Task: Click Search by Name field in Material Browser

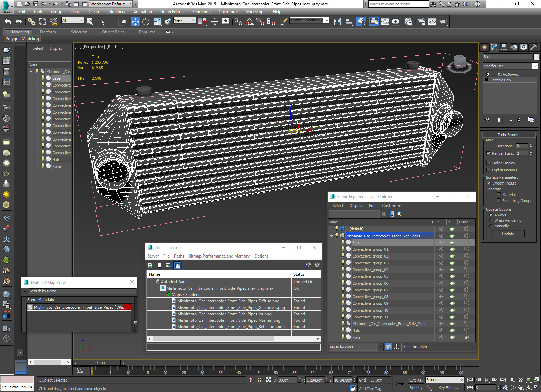Action: (82, 291)
